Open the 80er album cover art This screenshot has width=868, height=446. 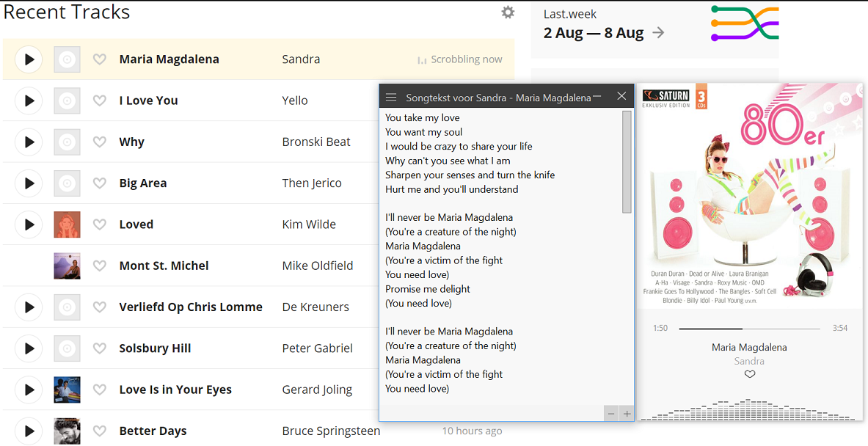pos(749,194)
